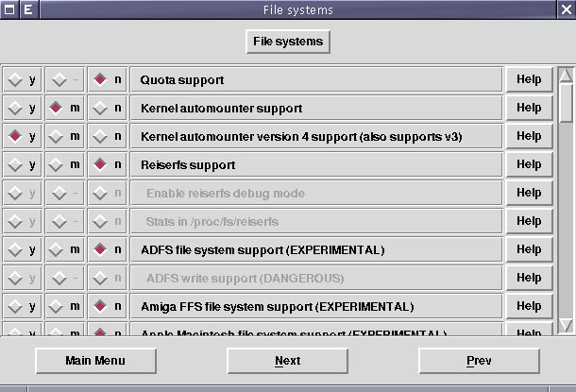The width and height of the screenshot is (576, 392).
Task: Open Help for ADFS file system support
Action: pos(529,250)
